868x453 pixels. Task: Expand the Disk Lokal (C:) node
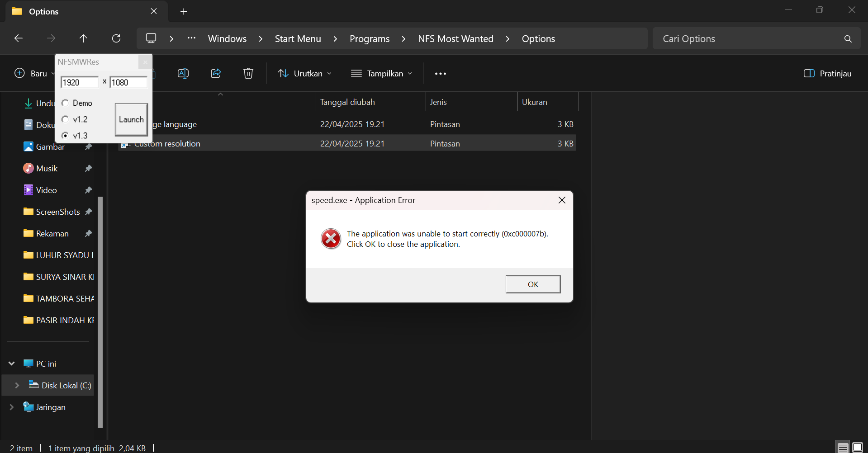point(17,386)
